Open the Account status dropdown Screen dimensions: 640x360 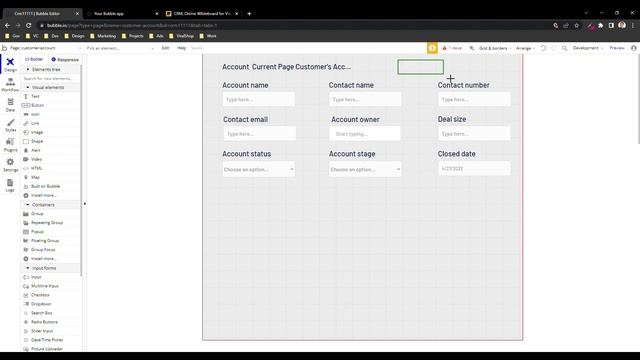point(259,169)
